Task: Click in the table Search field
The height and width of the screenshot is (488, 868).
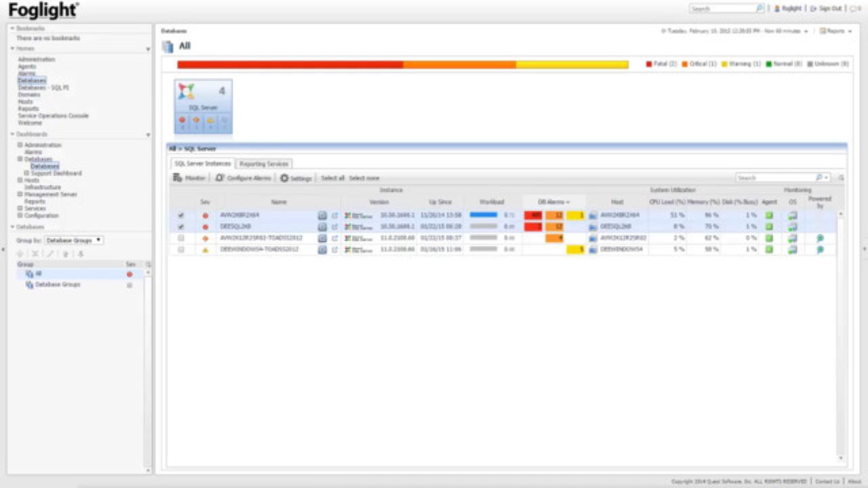Action: (774, 178)
